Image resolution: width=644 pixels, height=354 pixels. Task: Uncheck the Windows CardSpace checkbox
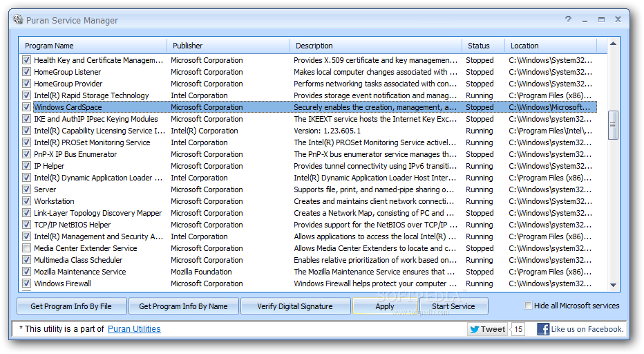[27, 107]
